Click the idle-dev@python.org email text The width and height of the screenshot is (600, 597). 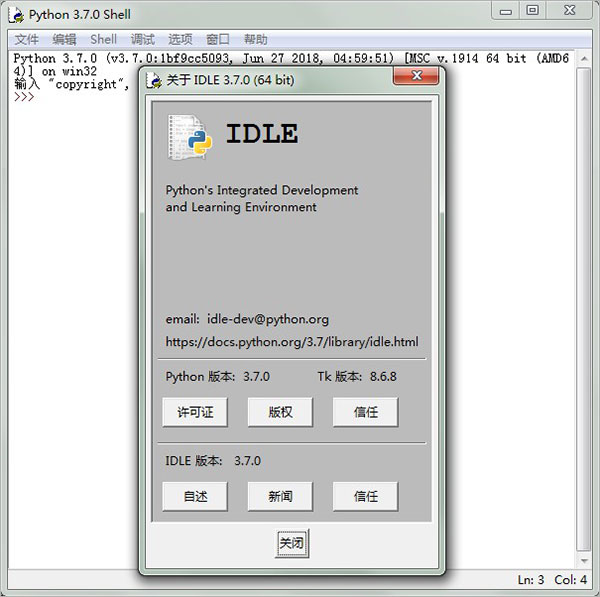click(x=268, y=319)
